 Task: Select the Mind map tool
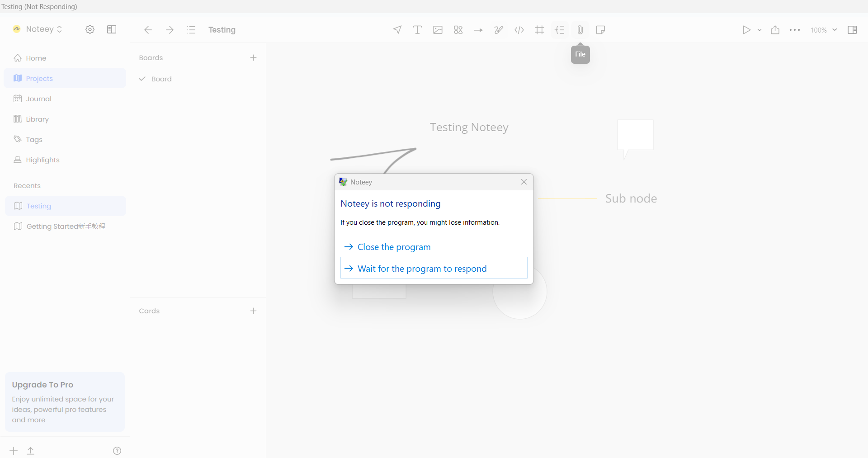[560, 30]
